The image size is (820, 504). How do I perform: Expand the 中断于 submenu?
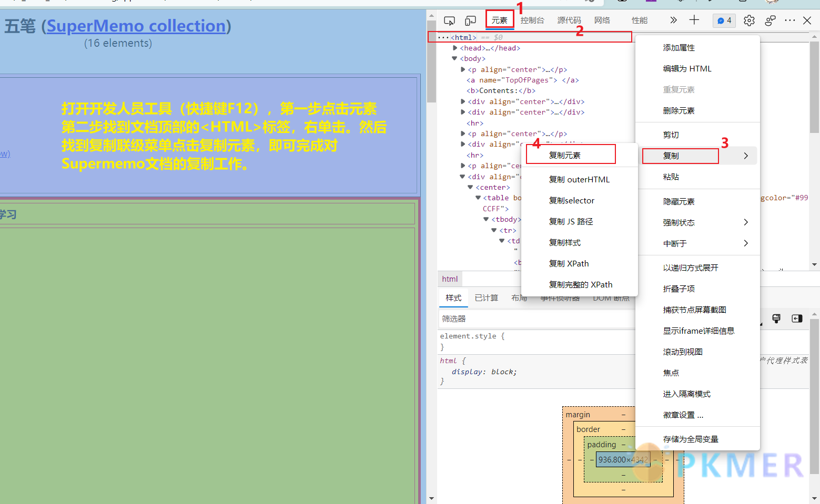697,243
